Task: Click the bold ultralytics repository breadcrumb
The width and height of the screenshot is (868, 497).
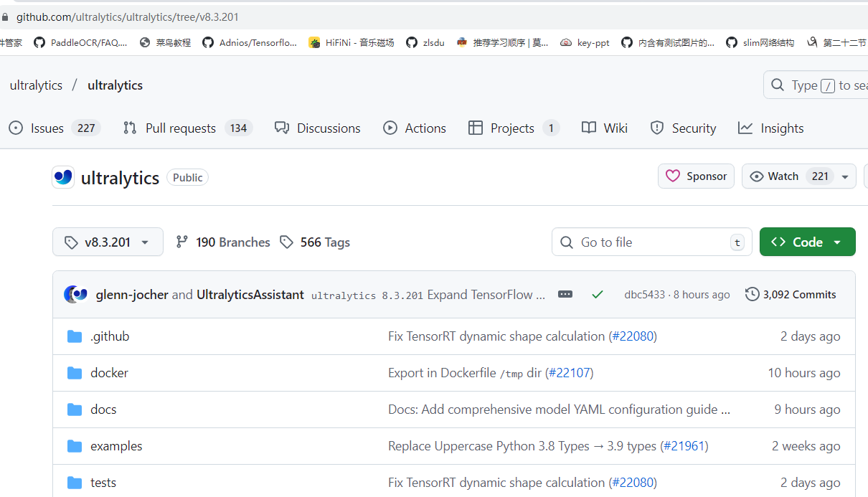Action: point(115,85)
